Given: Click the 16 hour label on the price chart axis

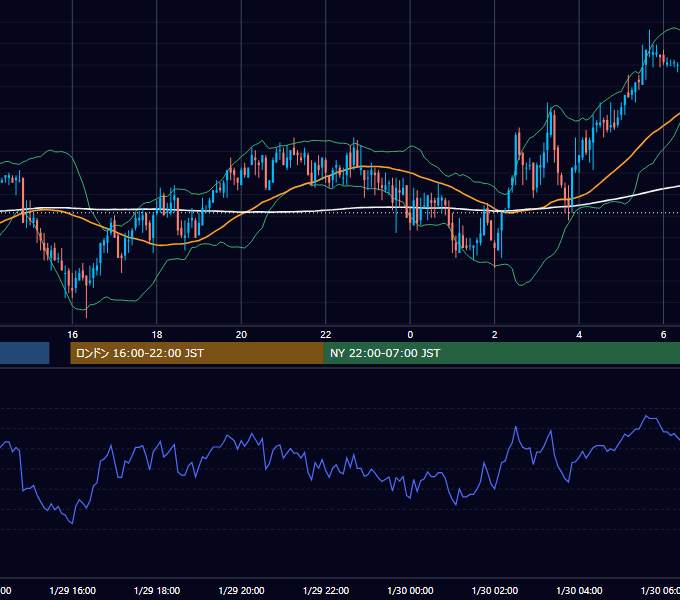Looking at the screenshot, I should [x=72, y=334].
